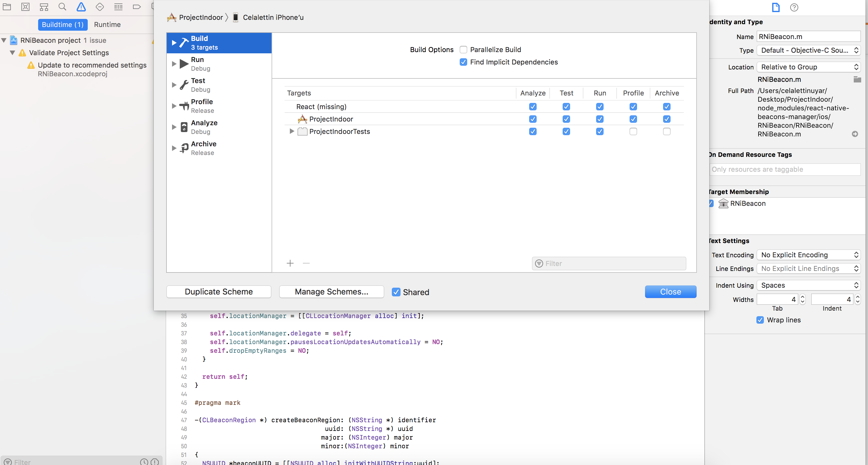
Task: Expand the Run Debug scheme action
Action: [174, 64]
